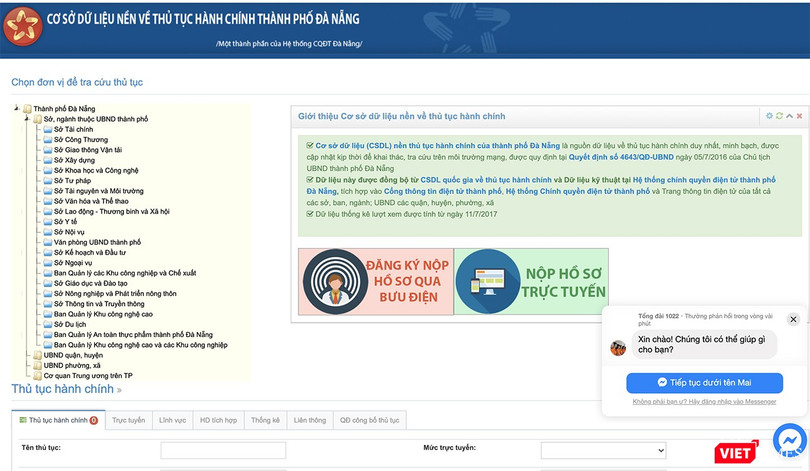Close the intro panel with red X
Screen dimensions: 810x471
pos(799,116)
